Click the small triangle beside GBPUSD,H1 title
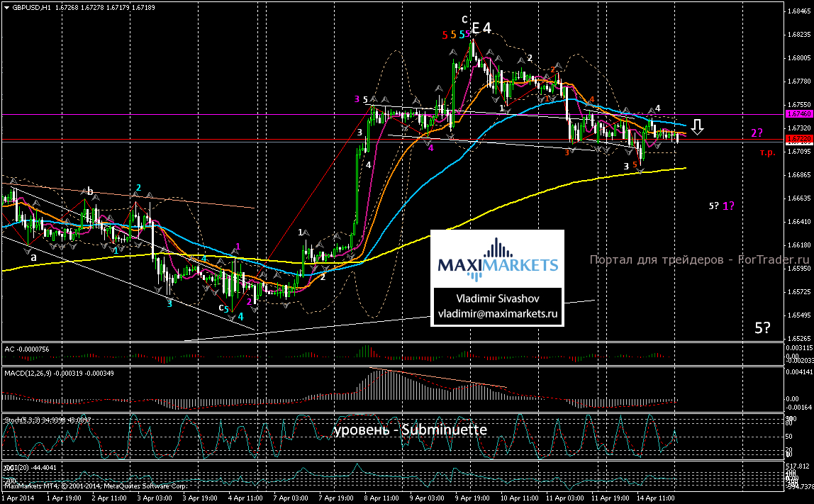The image size is (814, 504). pos(6,7)
